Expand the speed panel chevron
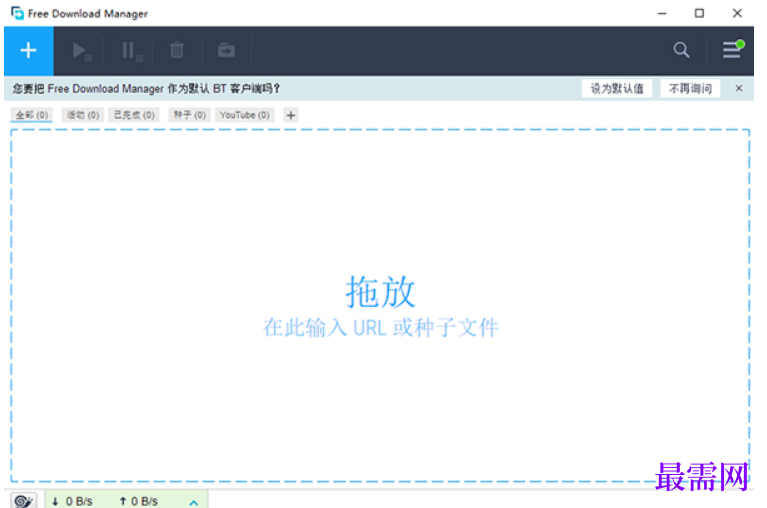Screen dimensions: 767x508 (194, 503)
